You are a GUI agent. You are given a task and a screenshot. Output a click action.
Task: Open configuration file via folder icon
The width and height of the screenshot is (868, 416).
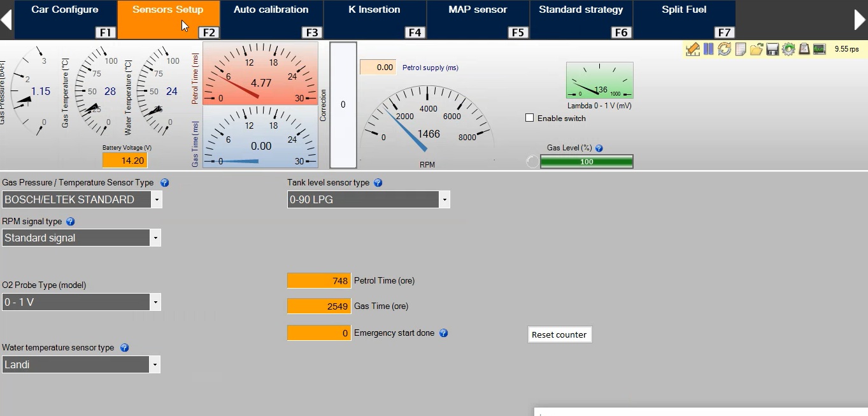click(x=756, y=49)
